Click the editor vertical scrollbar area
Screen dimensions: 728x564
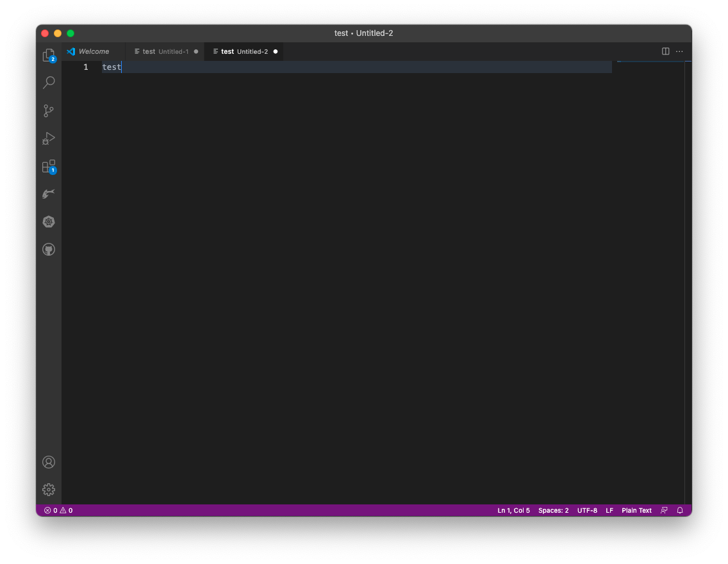click(688, 282)
